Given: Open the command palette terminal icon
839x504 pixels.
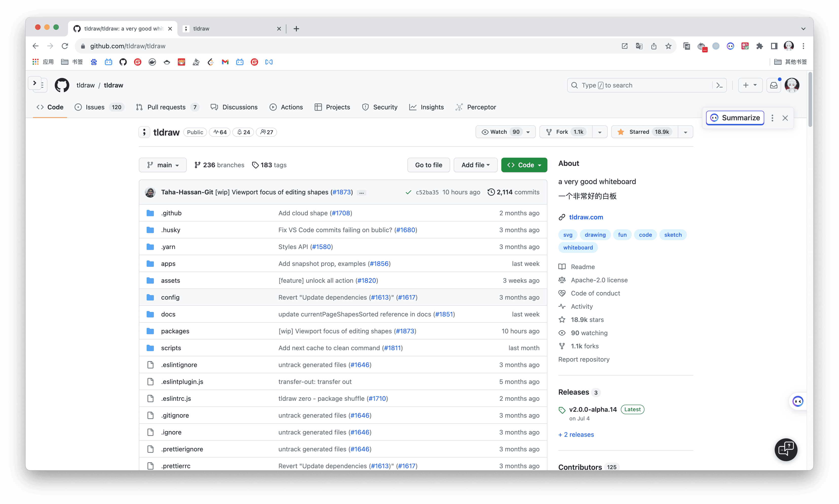Looking at the screenshot, I should (719, 85).
